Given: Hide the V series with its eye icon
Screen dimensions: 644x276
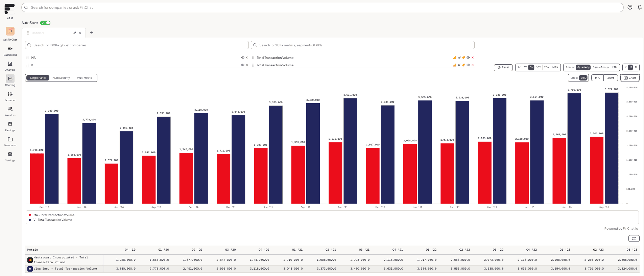Looking at the screenshot, I should pyautogui.click(x=242, y=65).
